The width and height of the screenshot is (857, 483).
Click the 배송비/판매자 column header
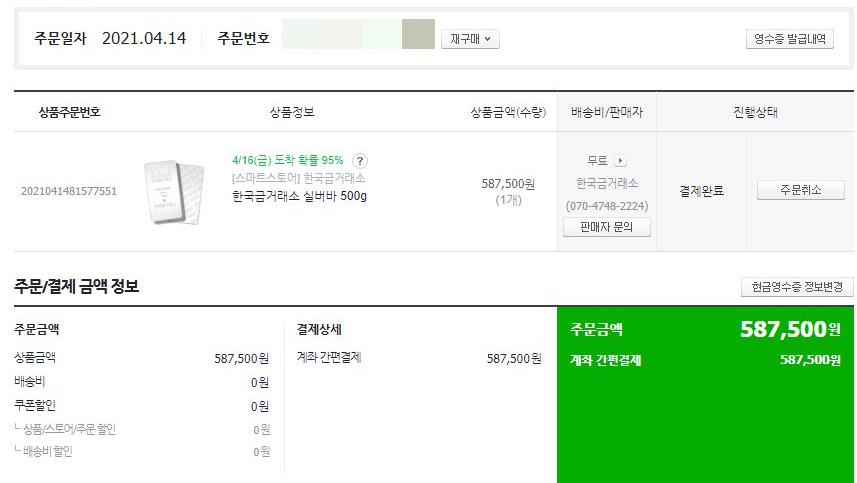point(607,112)
